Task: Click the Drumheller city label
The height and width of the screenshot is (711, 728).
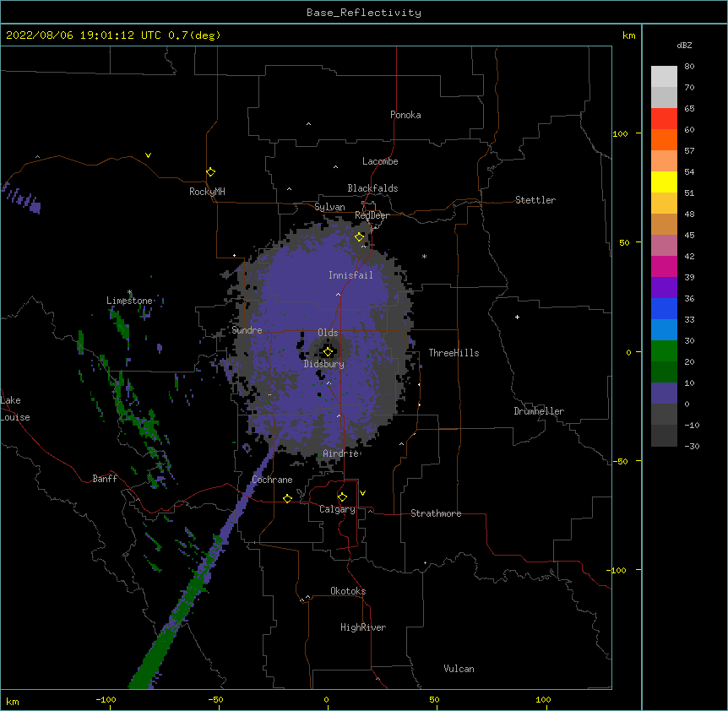Action: click(x=539, y=411)
